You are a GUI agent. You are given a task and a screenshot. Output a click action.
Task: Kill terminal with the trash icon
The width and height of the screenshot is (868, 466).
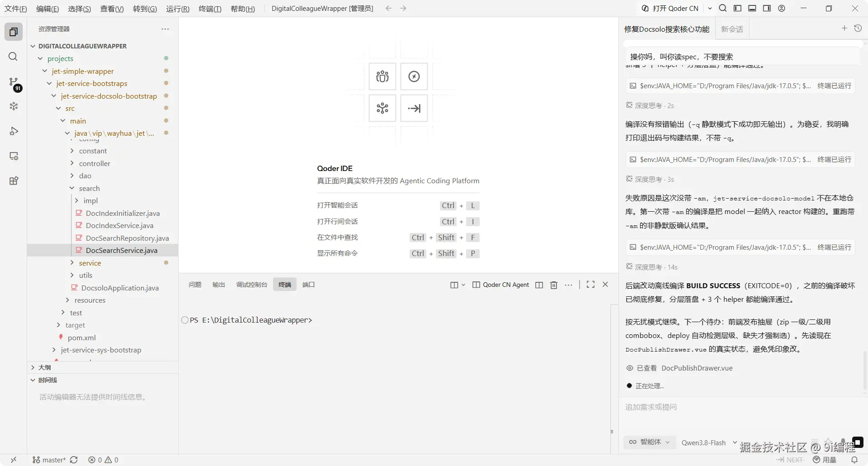(x=554, y=285)
